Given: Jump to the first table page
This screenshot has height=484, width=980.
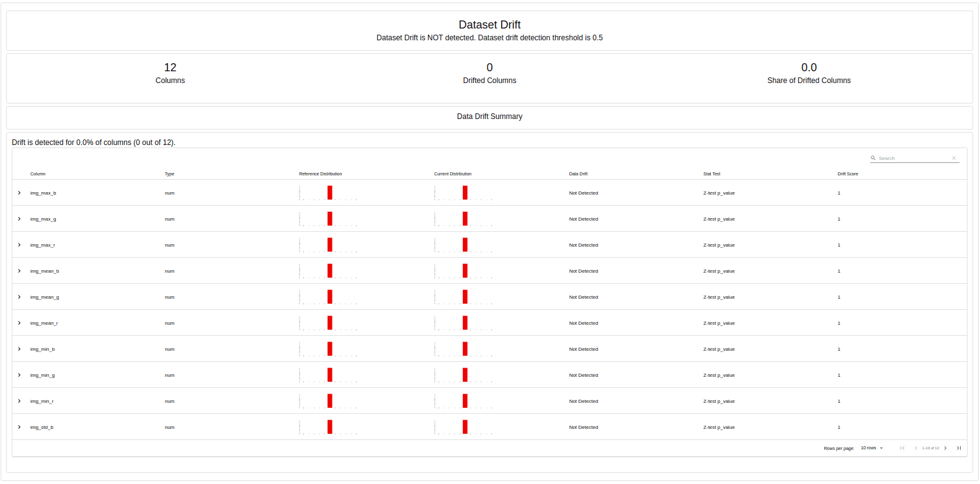Looking at the screenshot, I should 902,448.
